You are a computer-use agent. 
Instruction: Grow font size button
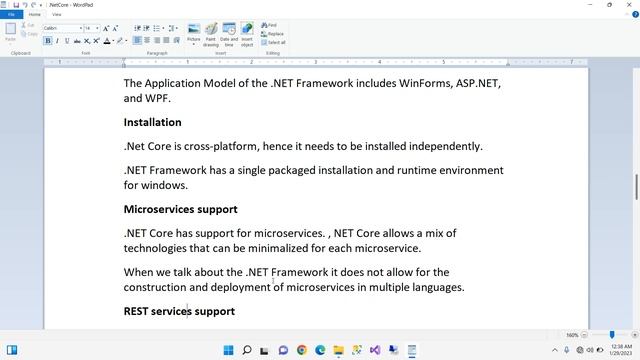[106, 28]
